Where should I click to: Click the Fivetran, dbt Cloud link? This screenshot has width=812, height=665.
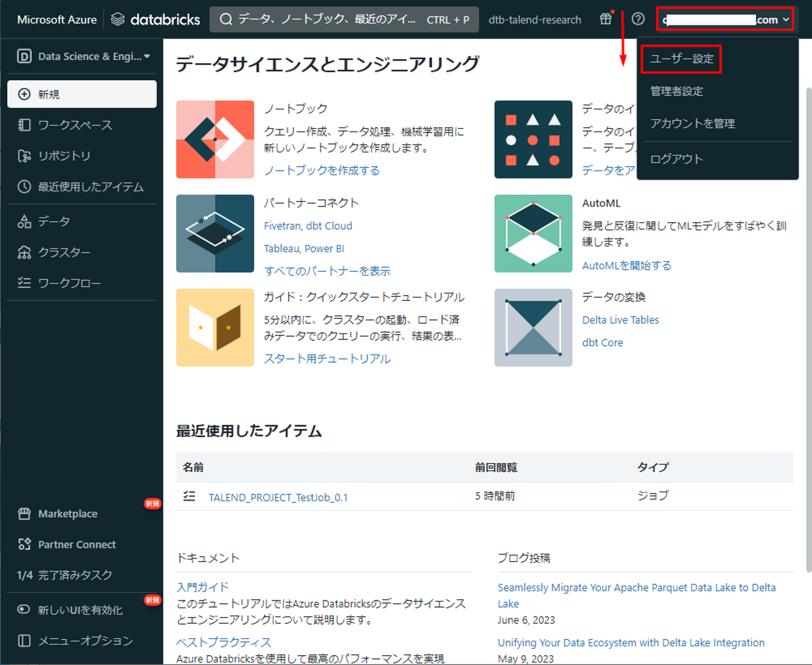pyautogui.click(x=308, y=225)
